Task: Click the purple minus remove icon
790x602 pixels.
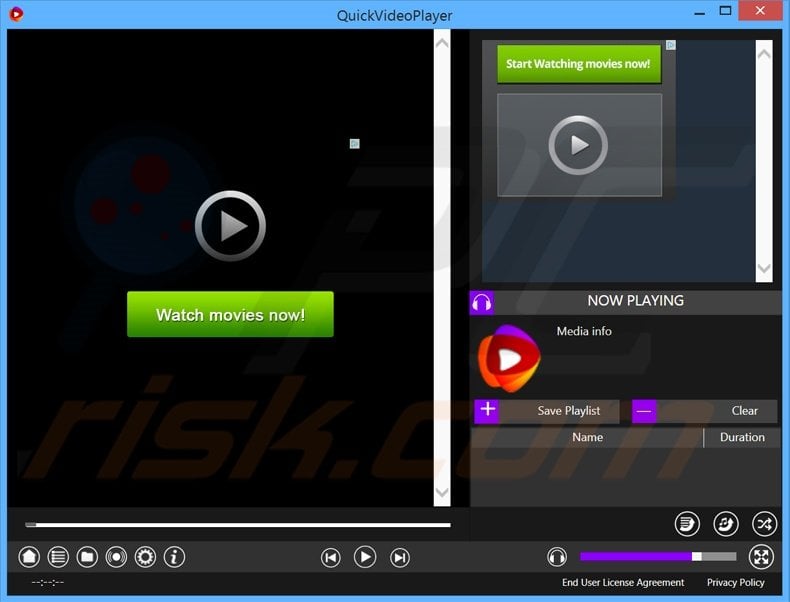Action: click(x=644, y=411)
